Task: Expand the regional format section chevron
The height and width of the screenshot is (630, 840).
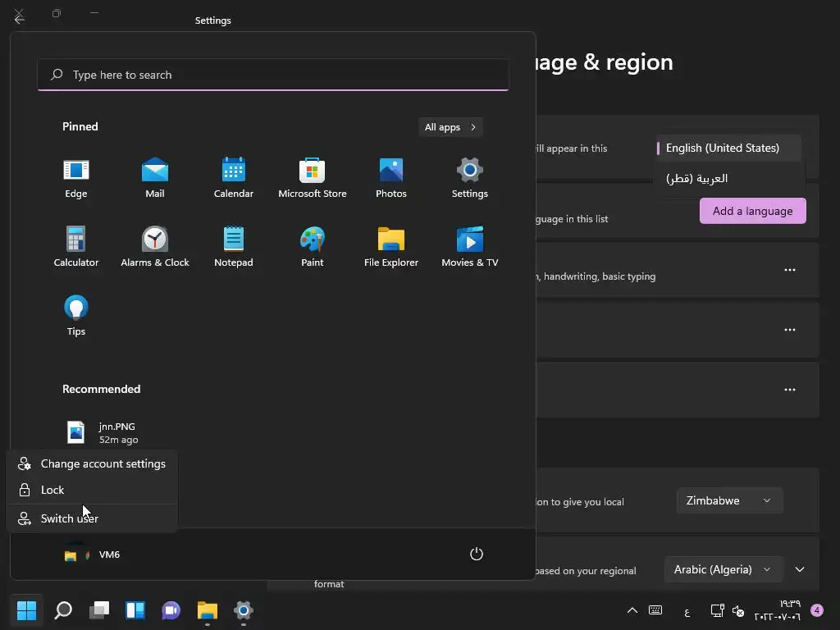Action: (799, 569)
